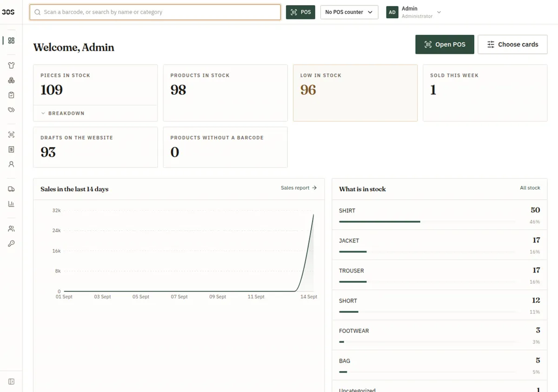Viewport: 558px width, 392px height.
Task: Click the search magnifier icon
Action: pos(38,12)
